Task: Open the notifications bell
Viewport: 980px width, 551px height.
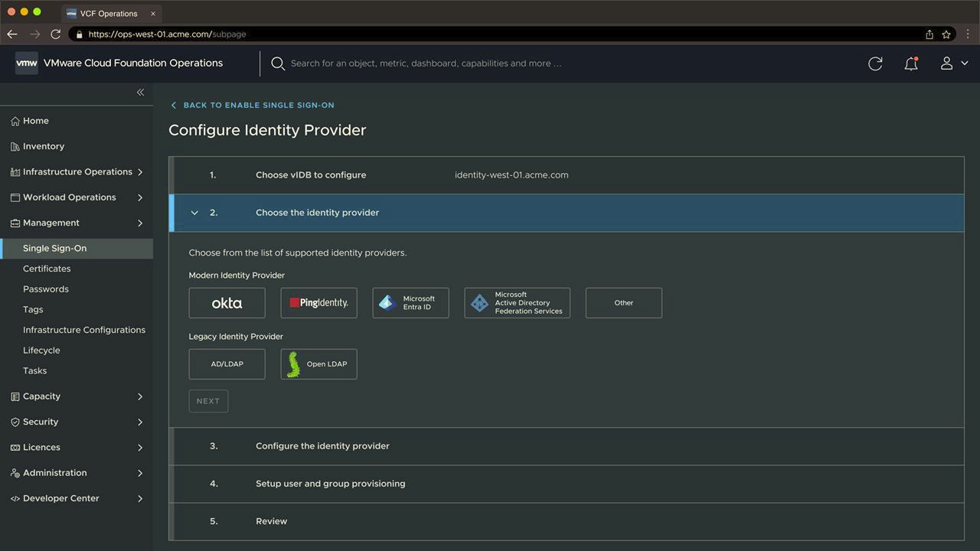Action: pos(911,64)
